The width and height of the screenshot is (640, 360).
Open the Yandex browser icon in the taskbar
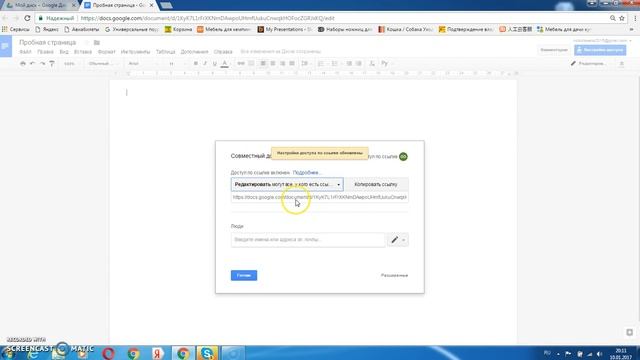(x=158, y=353)
